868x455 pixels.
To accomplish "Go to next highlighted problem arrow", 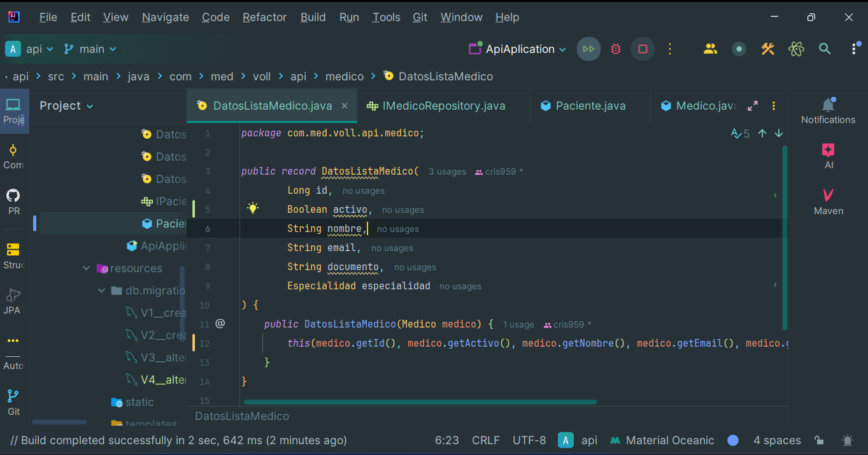I will click(x=779, y=134).
